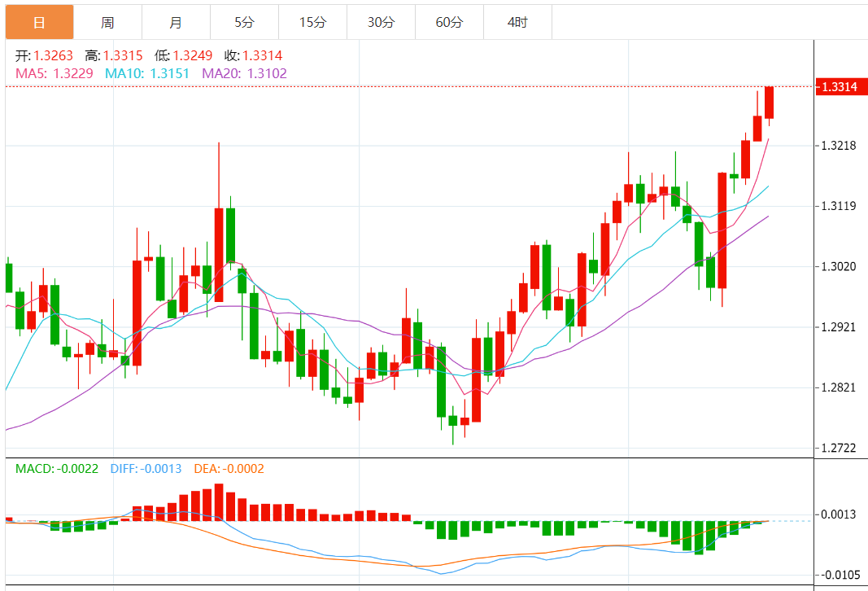Open the 30分 timeframe tab
Viewport: 868px width, 591px height.
click(381, 22)
